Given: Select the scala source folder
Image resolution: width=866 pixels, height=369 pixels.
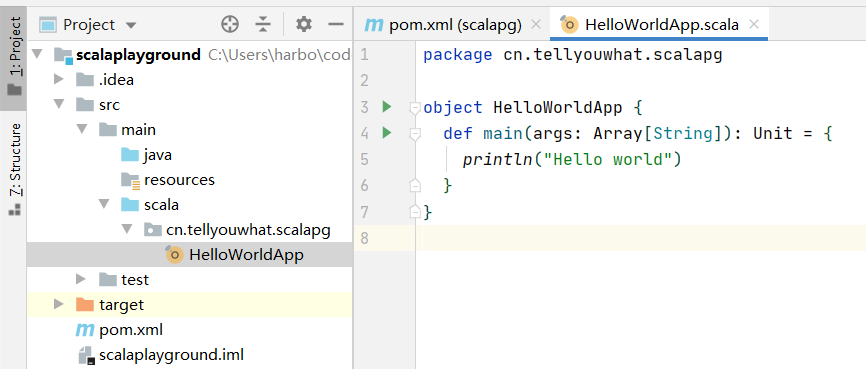Looking at the screenshot, I should 161,204.
